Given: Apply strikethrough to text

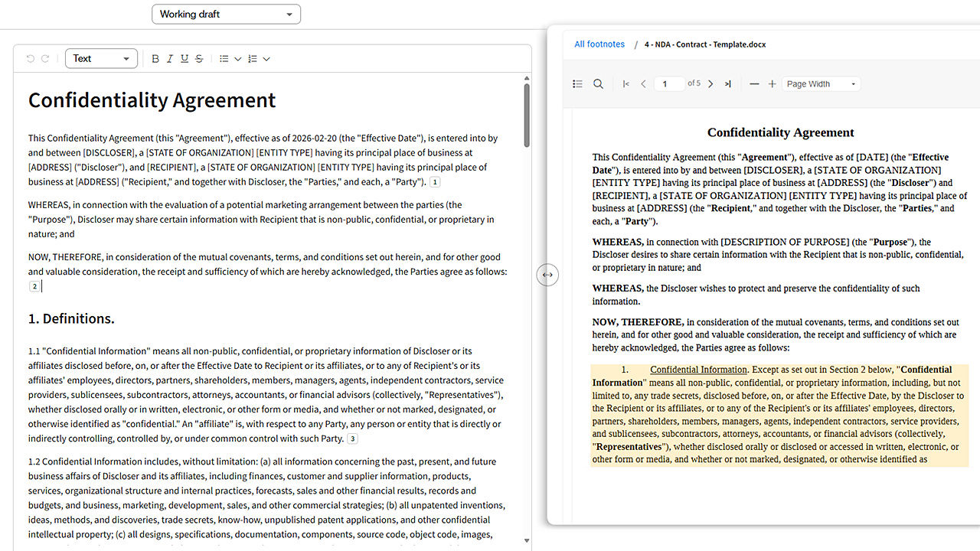Looking at the screenshot, I should click(199, 59).
